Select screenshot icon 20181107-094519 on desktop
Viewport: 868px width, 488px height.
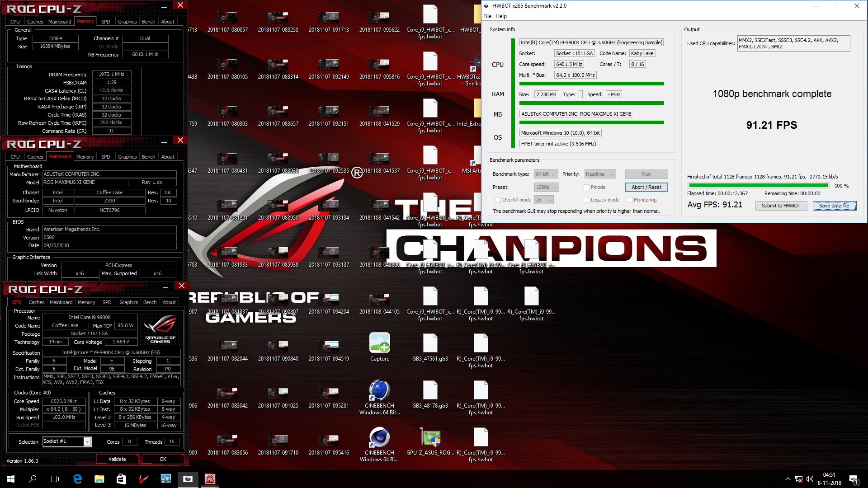(x=329, y=351)
